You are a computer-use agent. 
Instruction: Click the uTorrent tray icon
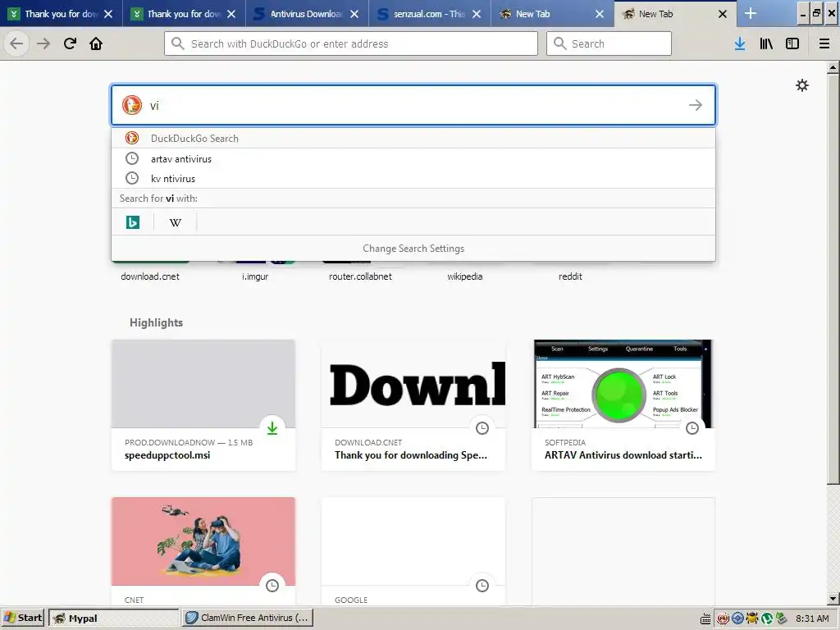pos(767,619)
